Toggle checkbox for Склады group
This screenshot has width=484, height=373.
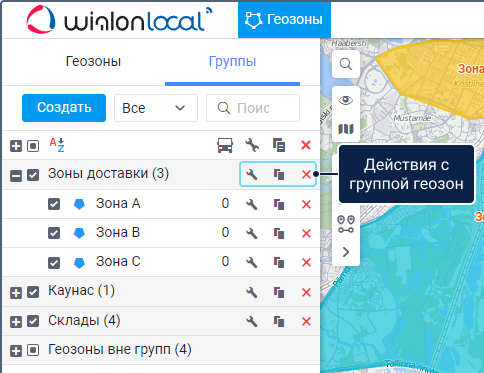point(33,321)
